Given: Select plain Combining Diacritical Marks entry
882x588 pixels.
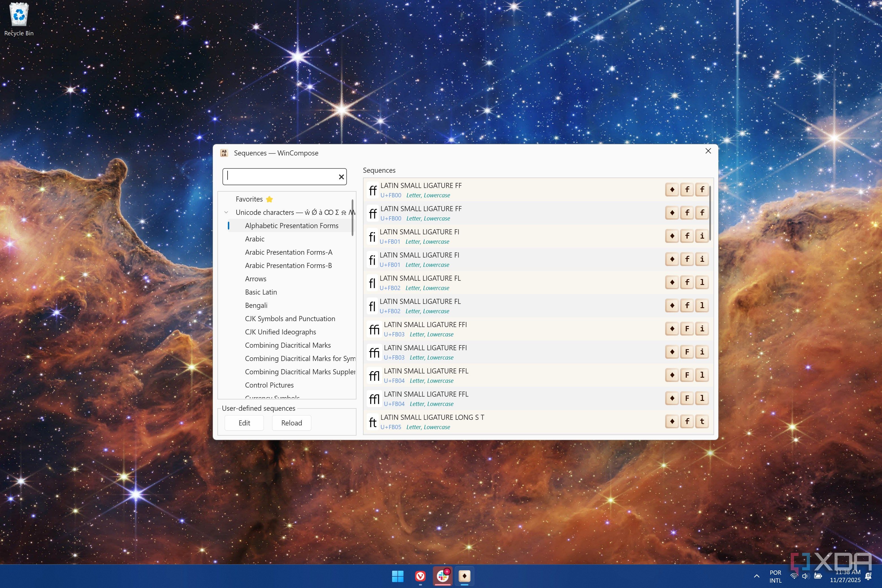Looking at the screenshot, I should (x=287, y=345).
